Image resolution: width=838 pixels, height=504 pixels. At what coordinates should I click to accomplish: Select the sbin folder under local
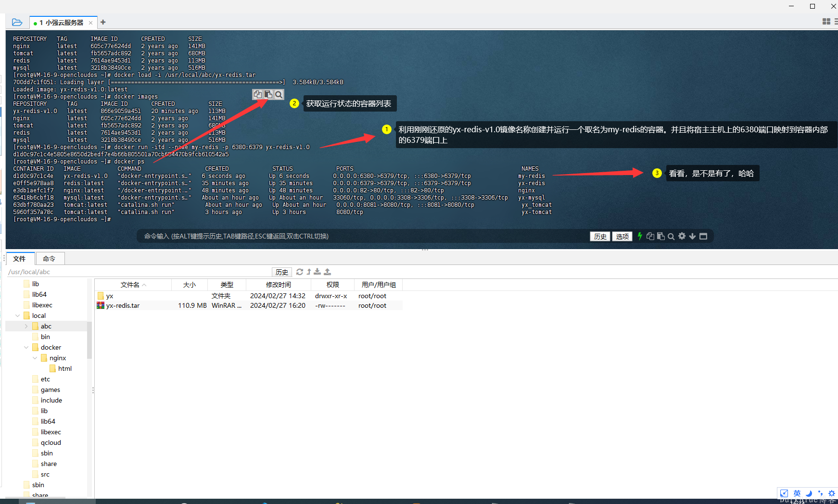tap(47, 453)
